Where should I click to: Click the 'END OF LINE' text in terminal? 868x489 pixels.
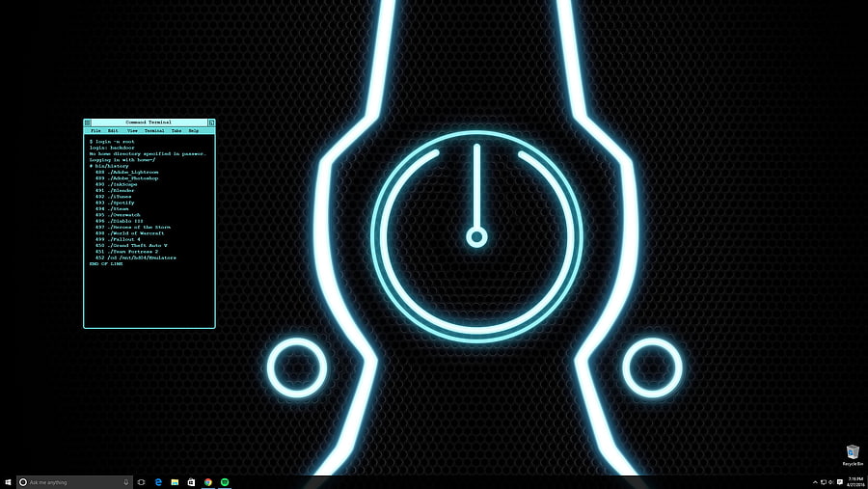[x=106, y=263]
